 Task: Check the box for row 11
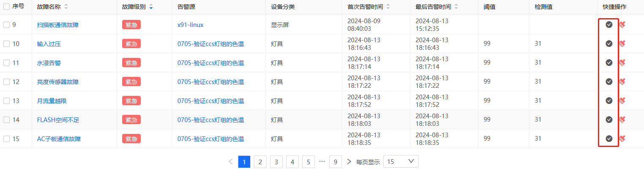click(6, 63)
